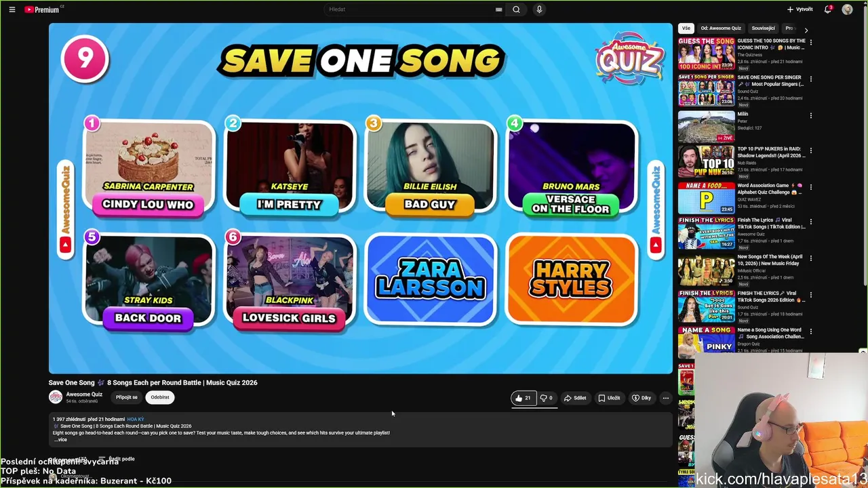This screenshot has width=868, height=488.
Task: Click the Hledat search input field
Action: pos(411,9)
